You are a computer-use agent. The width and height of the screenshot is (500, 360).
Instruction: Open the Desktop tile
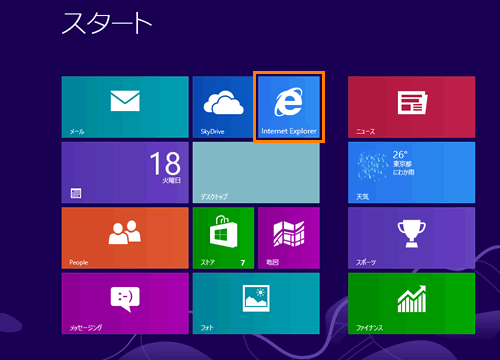[x=256, y=172]
